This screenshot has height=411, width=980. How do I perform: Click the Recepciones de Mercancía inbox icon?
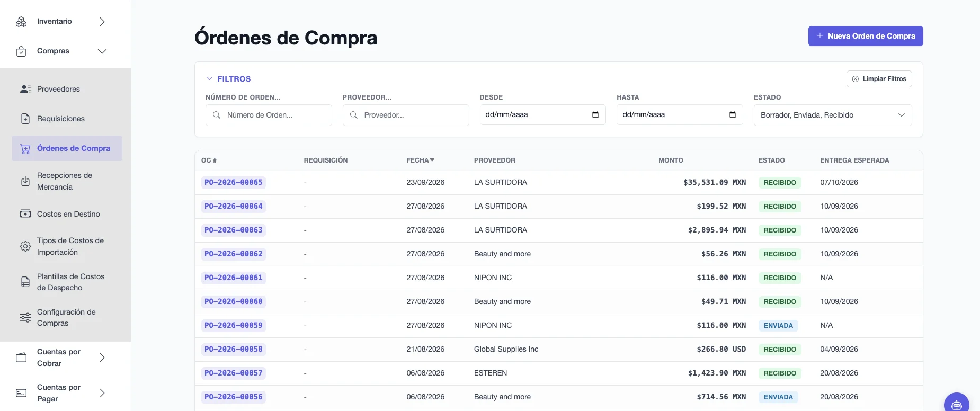pyautogui.click(x=25, y=181)
